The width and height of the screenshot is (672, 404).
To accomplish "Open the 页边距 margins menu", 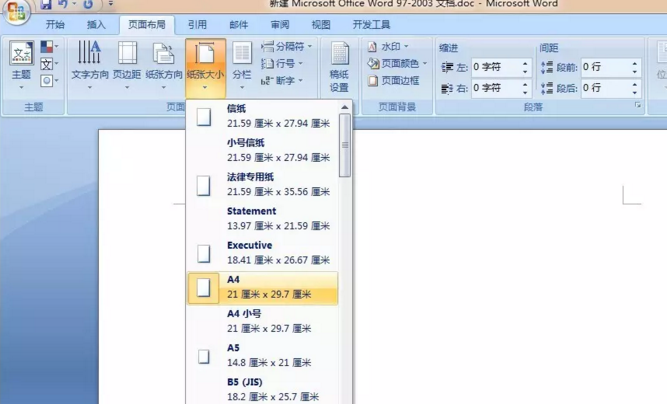I will (x=127, y=65).
